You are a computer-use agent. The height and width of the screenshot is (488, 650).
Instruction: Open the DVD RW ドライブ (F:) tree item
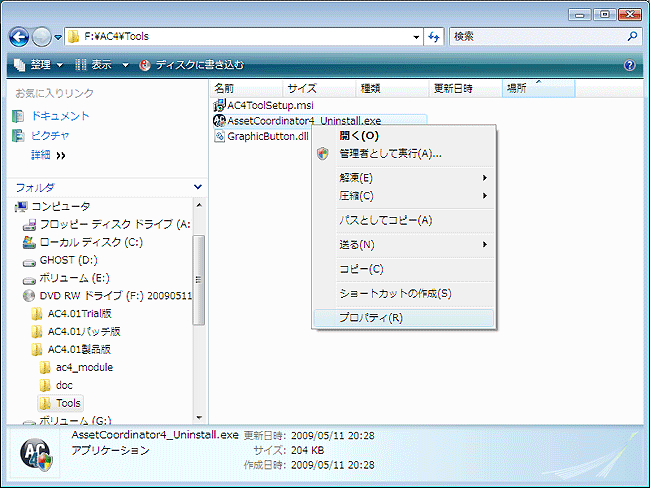tap(98, 296)
